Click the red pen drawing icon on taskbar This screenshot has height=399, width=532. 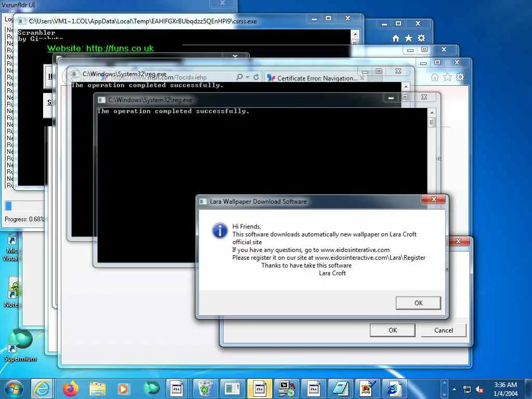367,389
